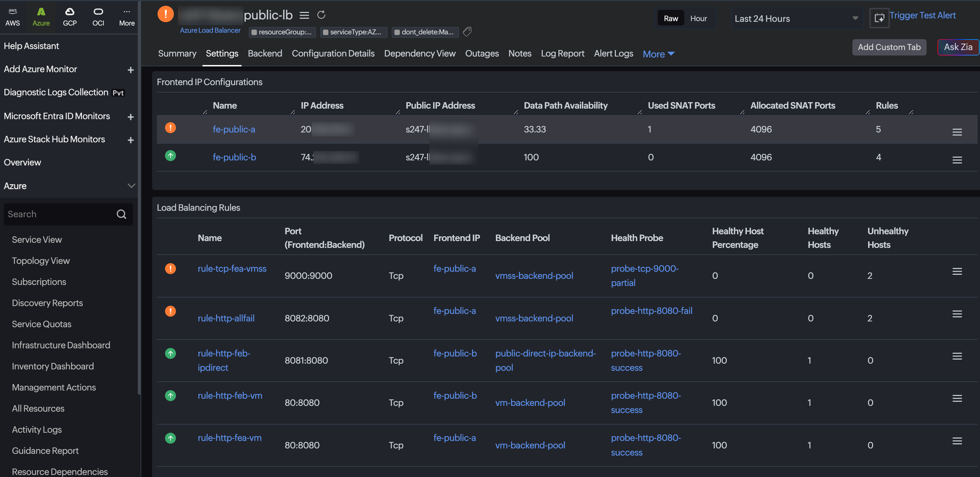
Task: Select Raw data granularity
Action: tap(671, 18)
